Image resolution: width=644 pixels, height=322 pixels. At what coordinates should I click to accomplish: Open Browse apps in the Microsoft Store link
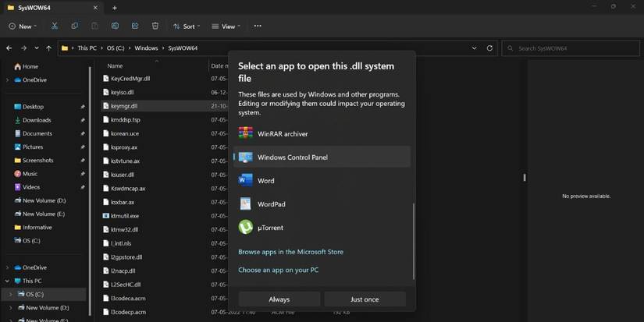pos(290,252)
